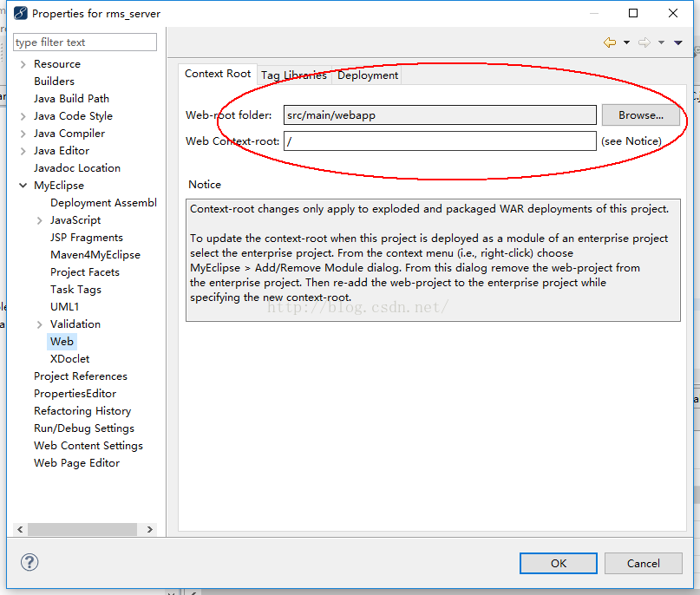The height and width of the screenshot is (595, 700).
Task: Open the back history dropdown arrow
Action: tap(626, 42)
